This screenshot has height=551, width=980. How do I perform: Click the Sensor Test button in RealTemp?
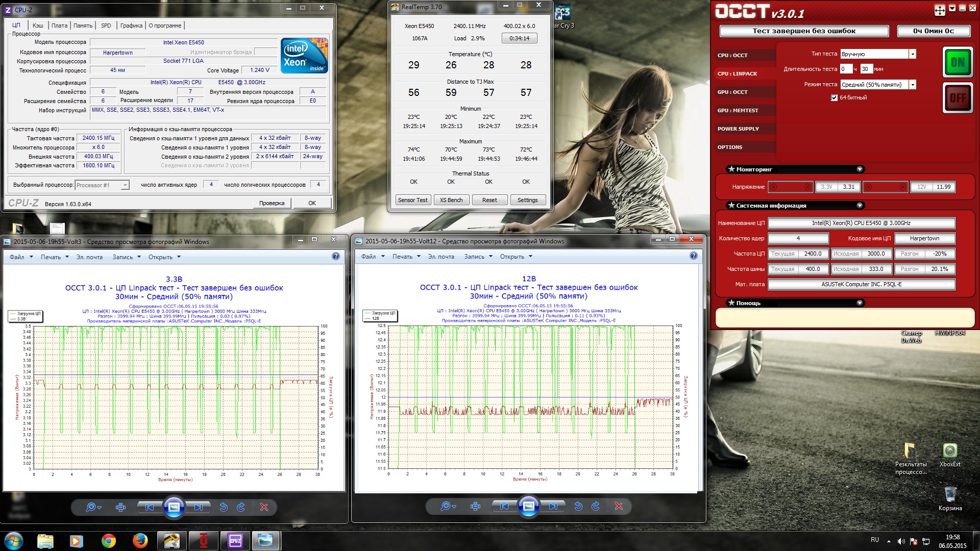[x=412, y=200]
